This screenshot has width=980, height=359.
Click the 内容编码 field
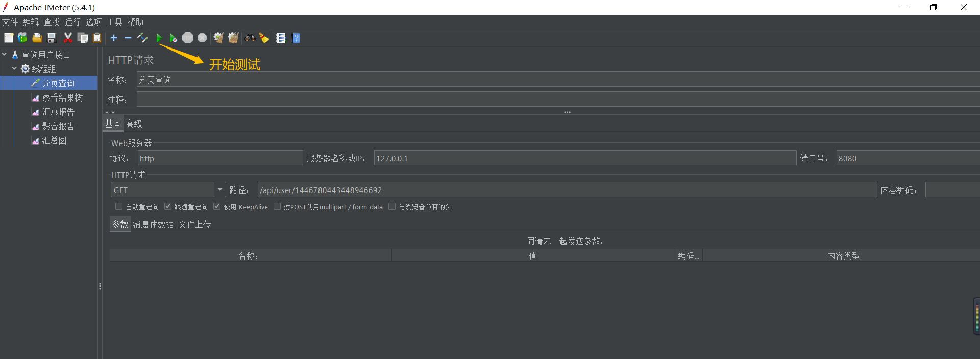click(x=952, y=190)
